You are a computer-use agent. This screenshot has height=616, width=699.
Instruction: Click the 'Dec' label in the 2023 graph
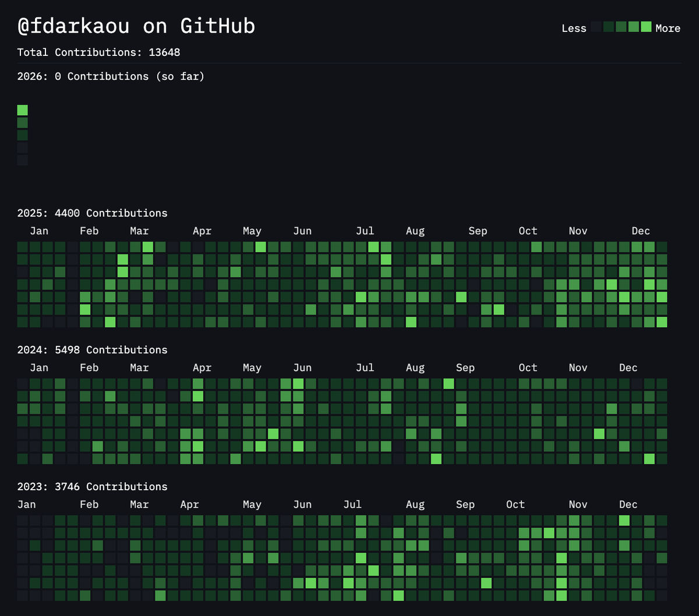629,505
